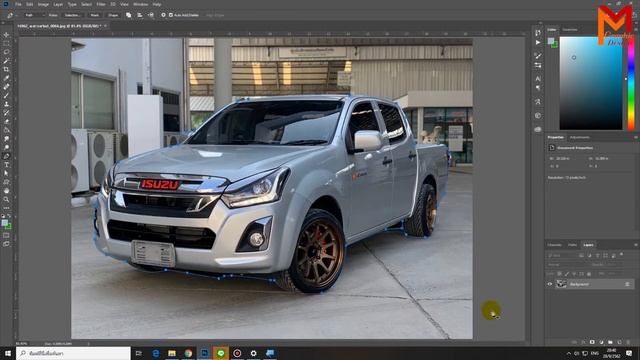Open the Window menu
This screenshot has height=360, width=640.
click(140, 4)
